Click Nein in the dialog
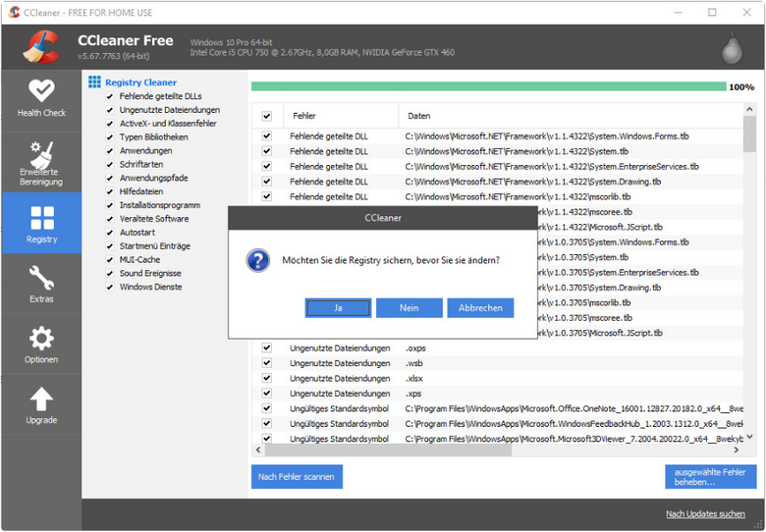Viewport: 766px width, 532px height. point(409,307)
